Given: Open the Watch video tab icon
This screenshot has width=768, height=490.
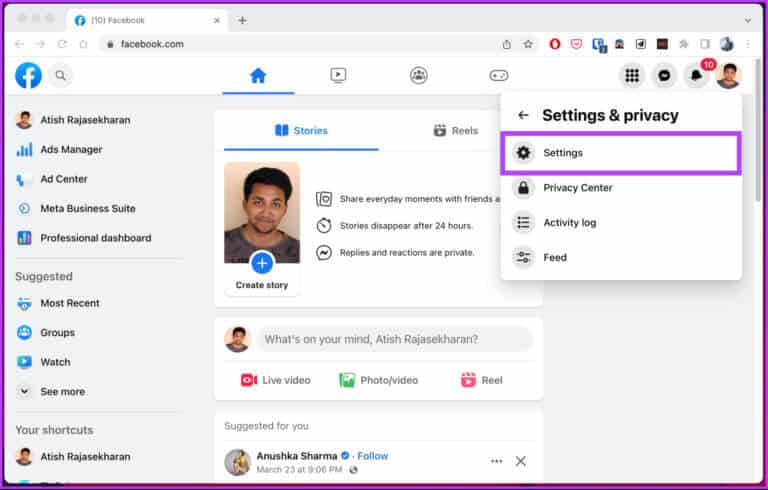Looking at the screenshot, I should pyautogui.click(x=338, y=75).
